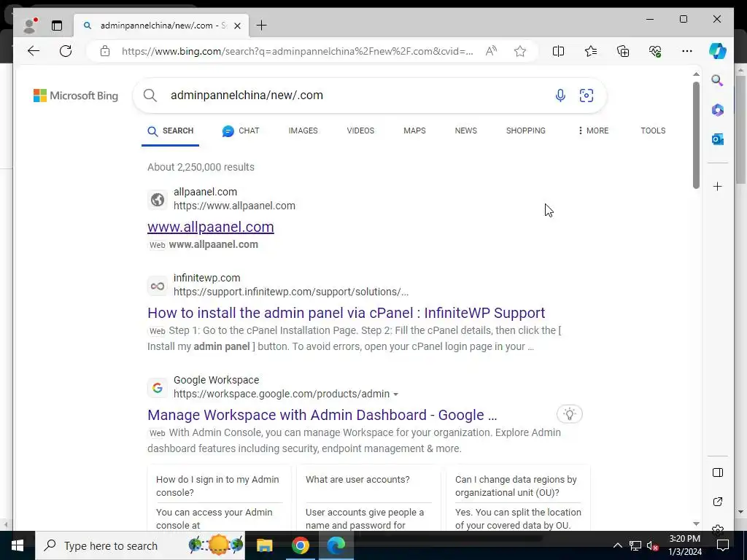Viewport: 747px width, 560px height.
Task: Open the search TOOLS options
Action: tap(653, 131)
